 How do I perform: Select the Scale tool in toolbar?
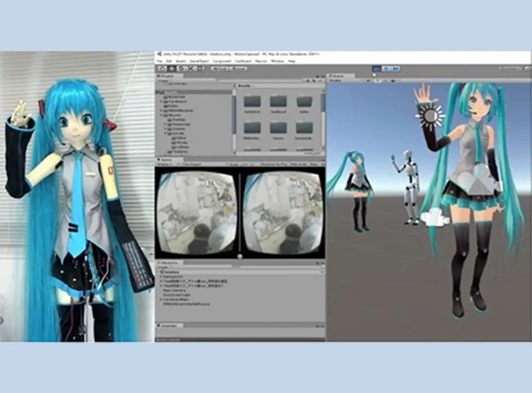[x=190, y=68]
